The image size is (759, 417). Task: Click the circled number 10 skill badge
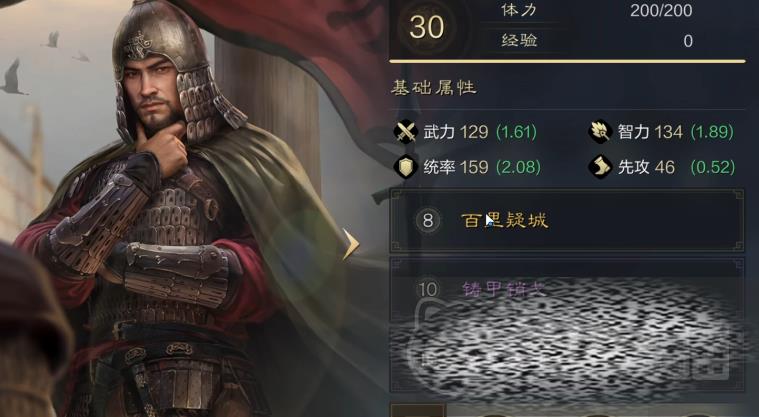pos(428,290)
